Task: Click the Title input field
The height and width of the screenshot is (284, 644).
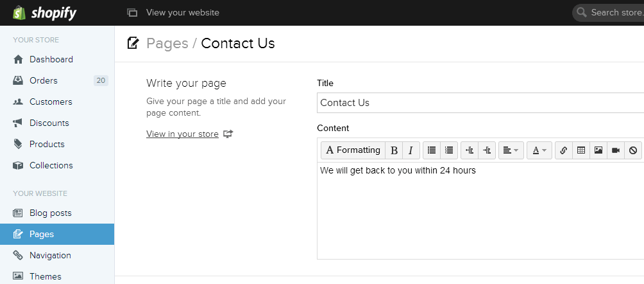Action: [480, 103]
